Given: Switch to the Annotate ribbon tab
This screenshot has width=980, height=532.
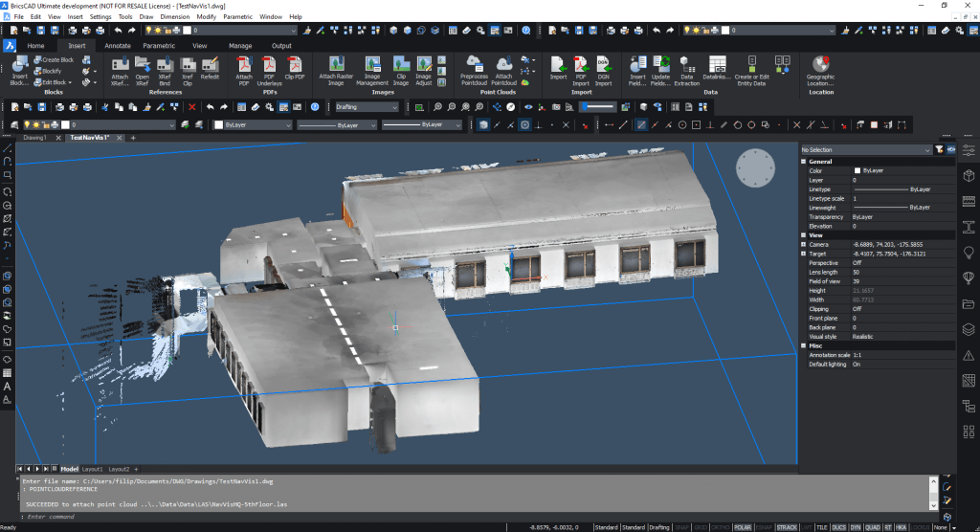Looking at the screenshot, I should coord(118,46).
